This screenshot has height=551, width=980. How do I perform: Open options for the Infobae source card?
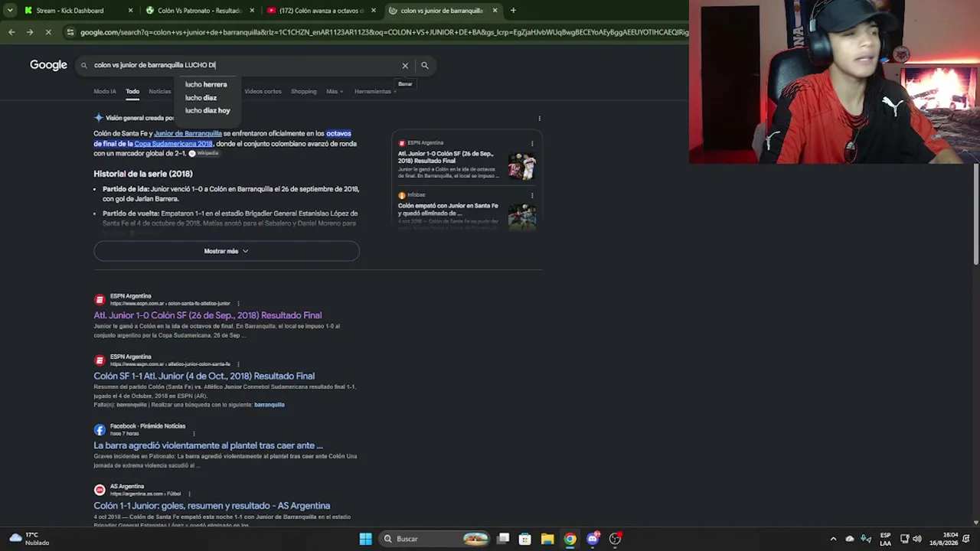pos(532,196)
